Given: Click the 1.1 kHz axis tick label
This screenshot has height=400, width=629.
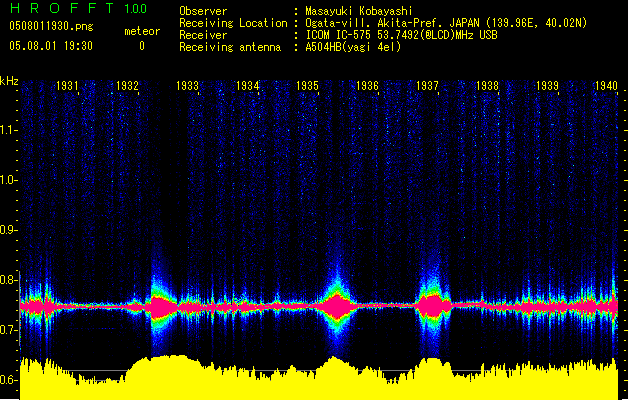Looking at the screenshot, I should [9, 130].
